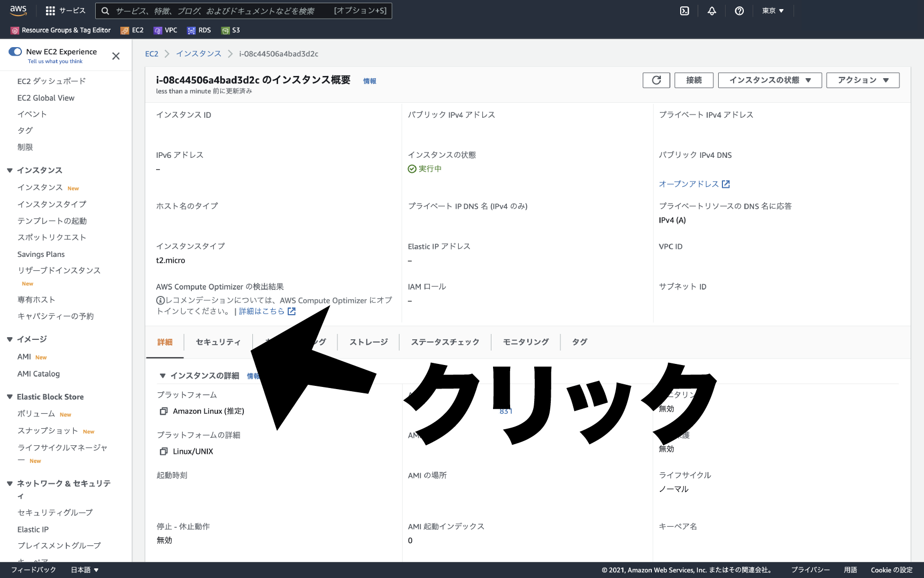The image size is (924, 578).
Task: Open スポットリクエスト in sidebar
Action: pos(52,238)
